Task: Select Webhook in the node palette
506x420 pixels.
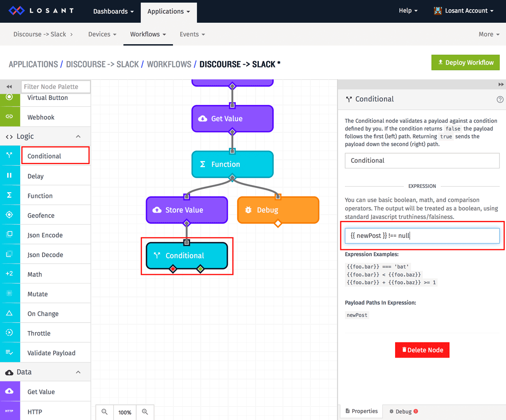Action: pos(46,117)
